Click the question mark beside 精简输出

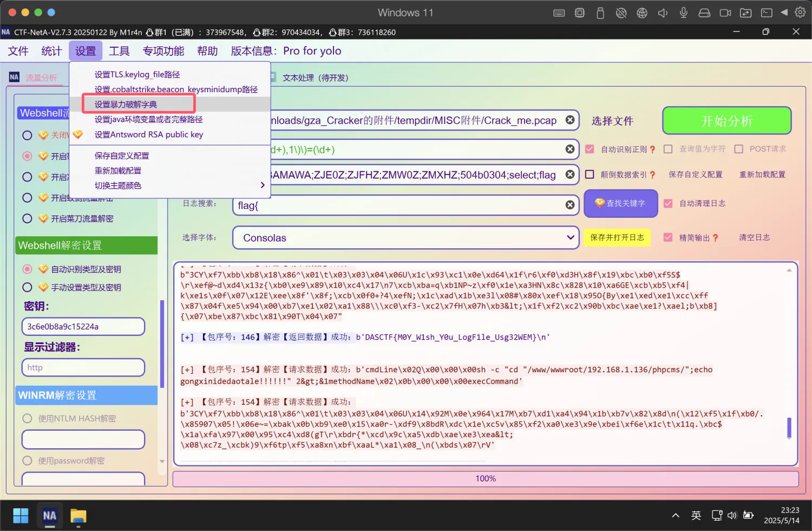click(x=716, y=238)
